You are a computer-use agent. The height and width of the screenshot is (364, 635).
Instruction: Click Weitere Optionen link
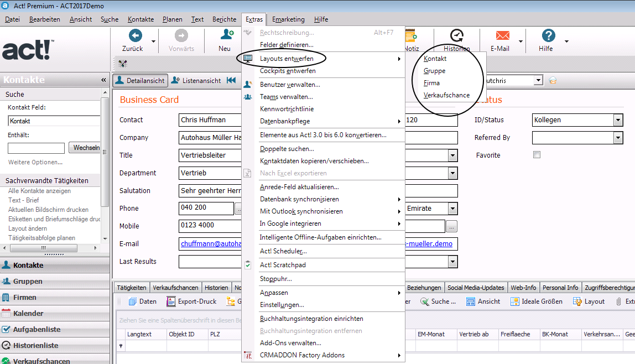(x=35, y=162)
